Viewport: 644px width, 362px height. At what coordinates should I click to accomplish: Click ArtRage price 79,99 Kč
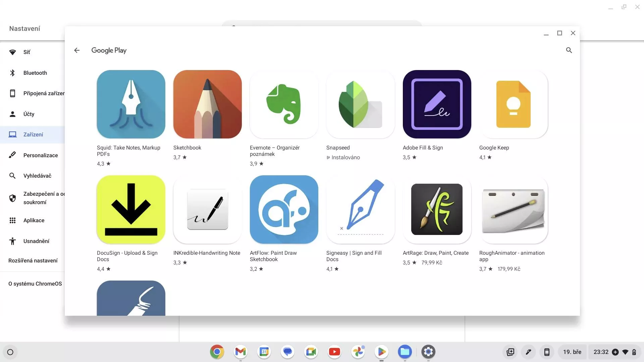pos(432,263)
